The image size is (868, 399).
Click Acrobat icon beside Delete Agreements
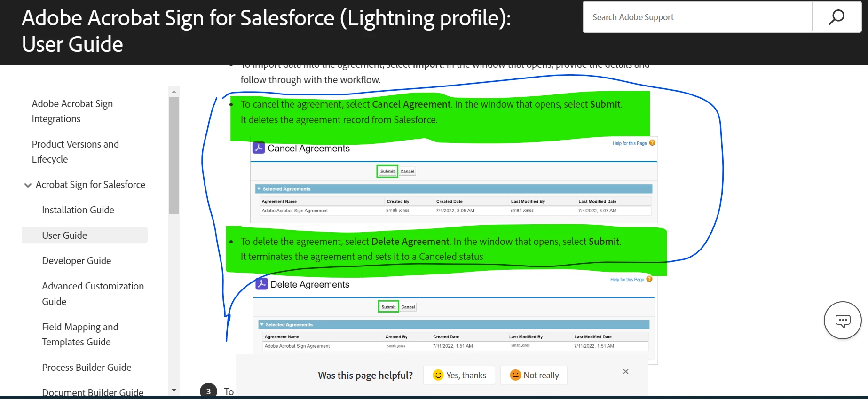tap(261, 284)
